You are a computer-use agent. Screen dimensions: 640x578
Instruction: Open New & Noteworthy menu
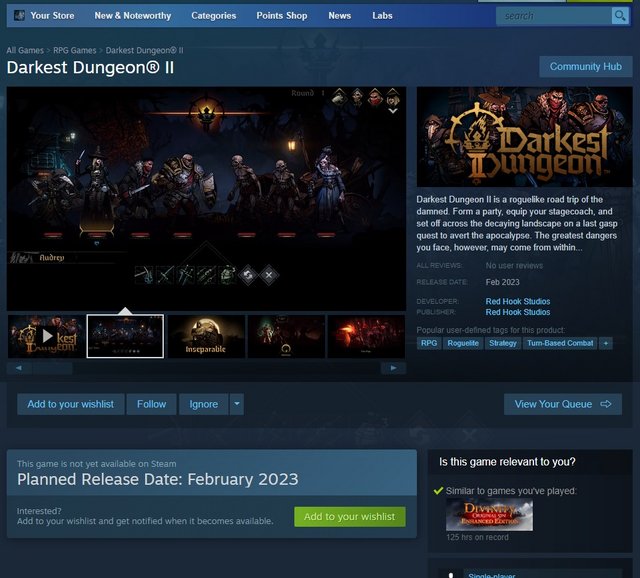click(x=133, y=16)
